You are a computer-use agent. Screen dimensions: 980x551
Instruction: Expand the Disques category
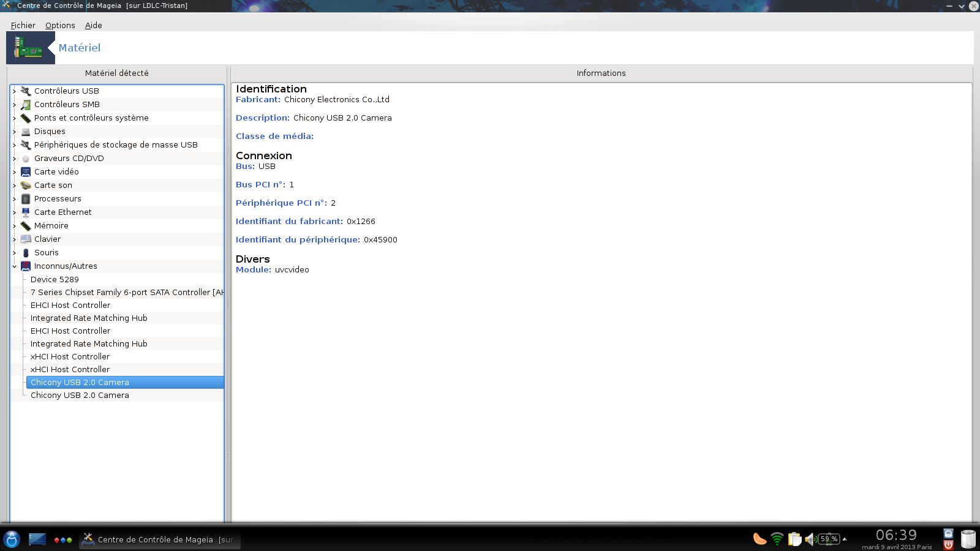tap(14, 132)
